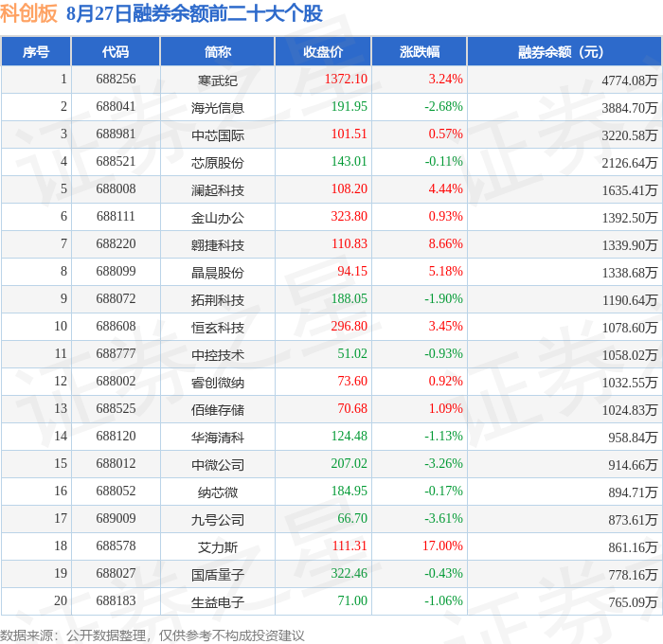Select stock name 晶晨股份
The height and width of the screenshot is (644, 663).
coord(217,273)
